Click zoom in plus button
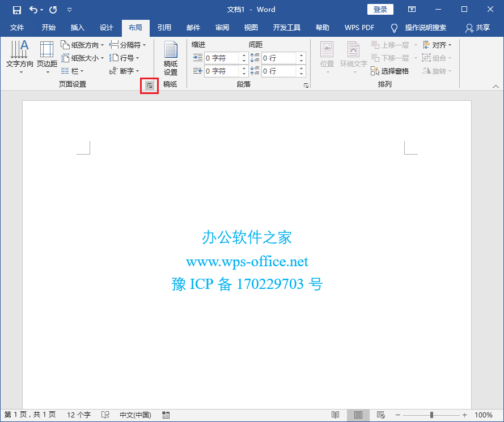This screenshot has width=504, height=422. [464, 415]
